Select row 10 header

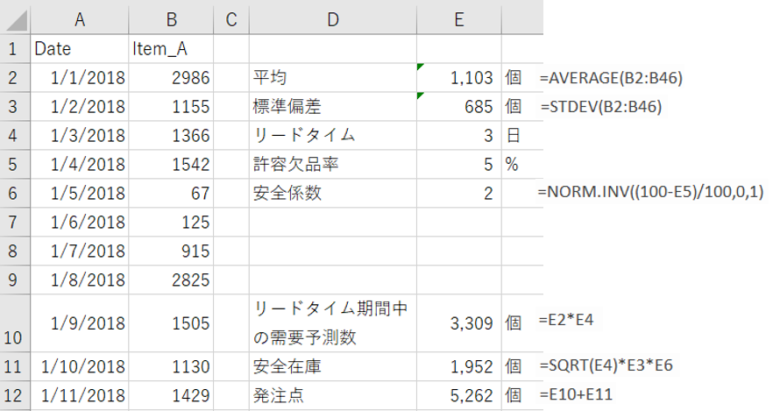tap(15, 323)
